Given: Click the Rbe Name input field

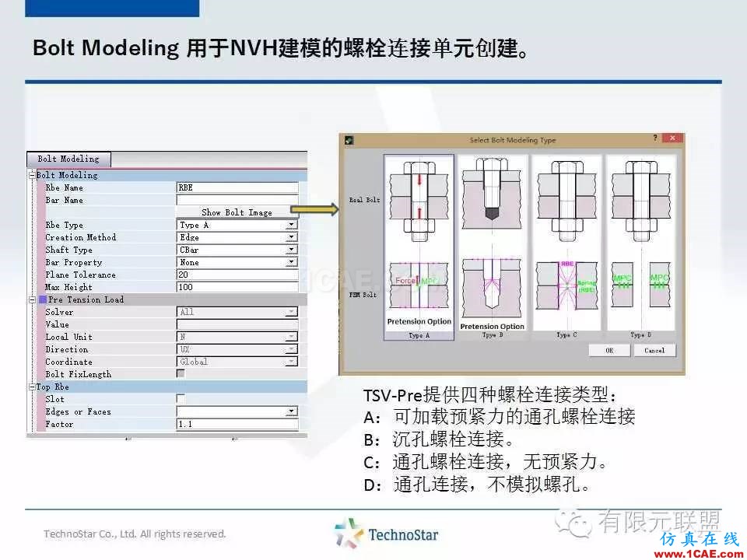Looking at the screenshot, I should click(x=237, y=187).
